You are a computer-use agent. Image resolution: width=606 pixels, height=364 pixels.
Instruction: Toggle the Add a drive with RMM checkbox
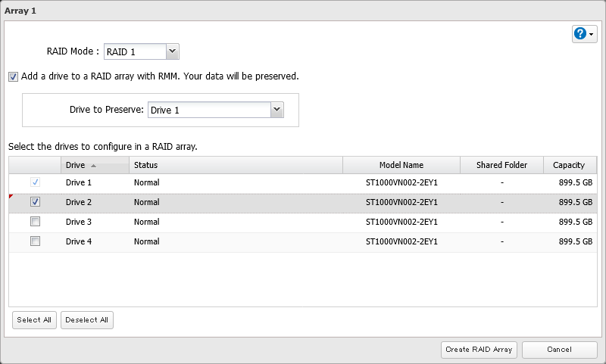coord(14,76)
